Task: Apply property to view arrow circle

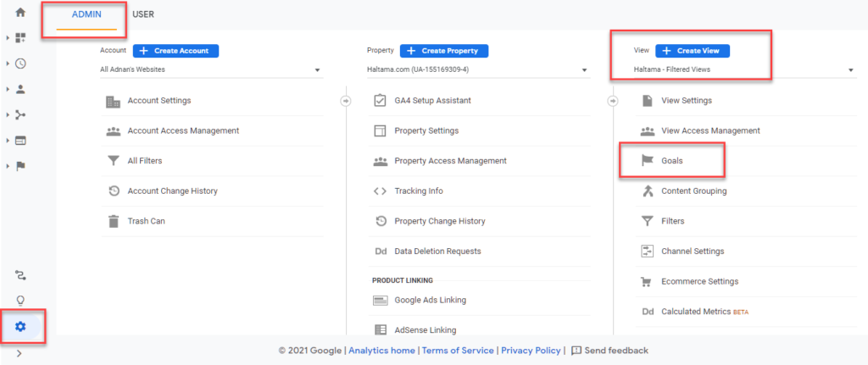Action: [x=613, y=102]
